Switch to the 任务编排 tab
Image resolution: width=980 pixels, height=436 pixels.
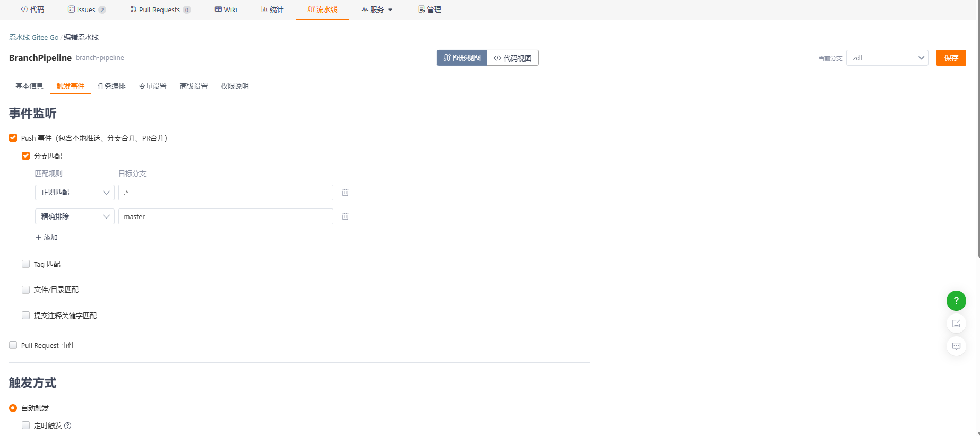111,86
